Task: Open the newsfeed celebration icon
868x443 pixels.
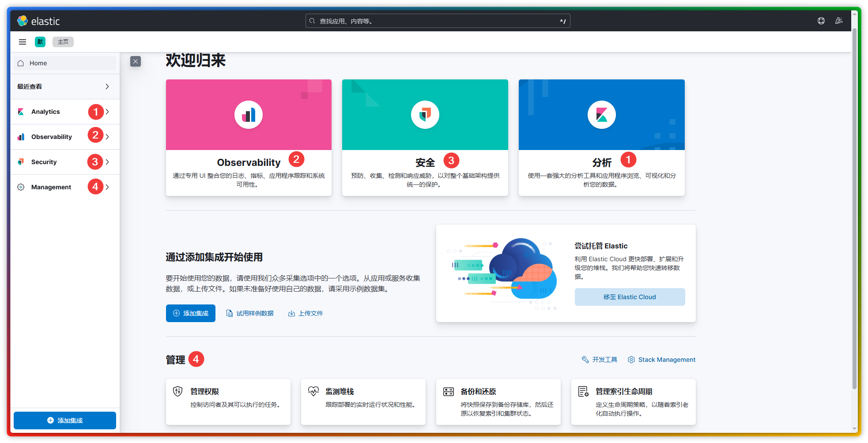Action: [x=839, y=21]
